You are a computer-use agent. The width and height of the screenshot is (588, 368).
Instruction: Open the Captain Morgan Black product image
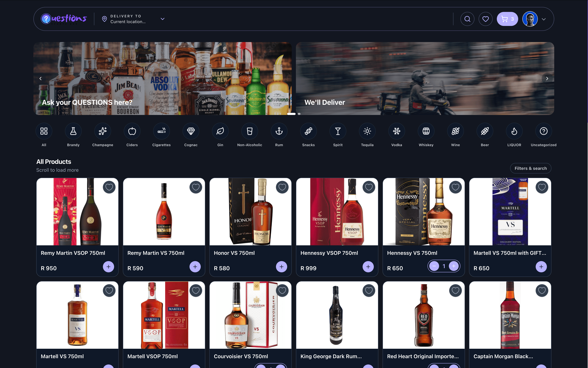pos(510,315)
